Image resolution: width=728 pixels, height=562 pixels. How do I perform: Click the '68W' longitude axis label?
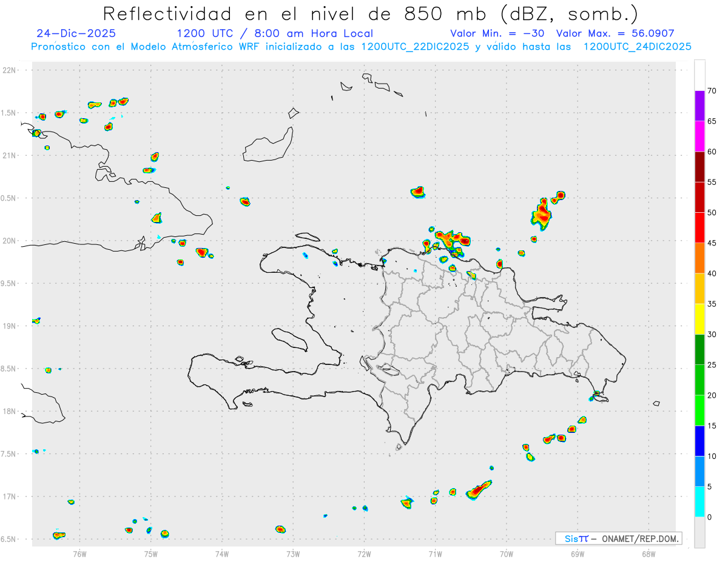click(x=649, y=554)
